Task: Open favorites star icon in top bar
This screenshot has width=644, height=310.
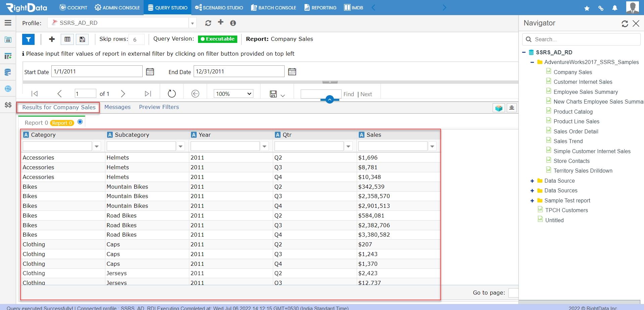Action: (x=587, y=8)
